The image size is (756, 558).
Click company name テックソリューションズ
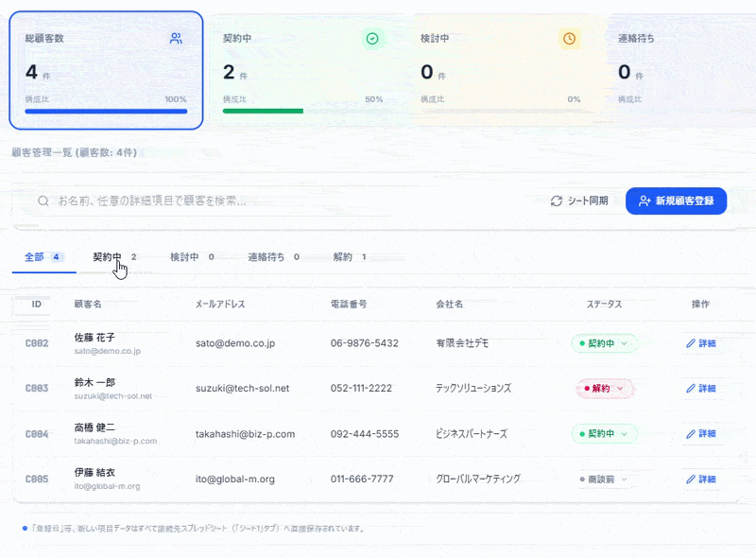(473, 388)
